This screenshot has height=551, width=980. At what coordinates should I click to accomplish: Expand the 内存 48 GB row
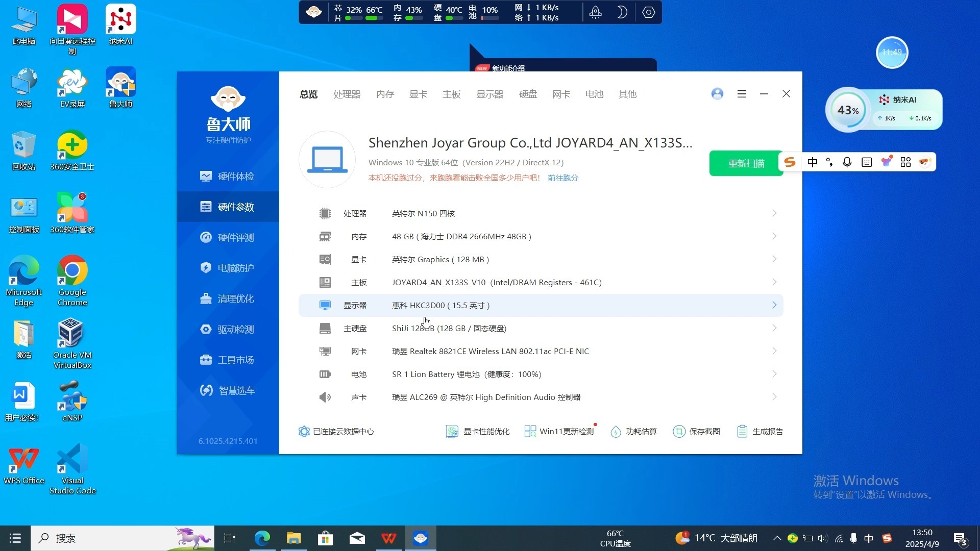click(541, 236)
